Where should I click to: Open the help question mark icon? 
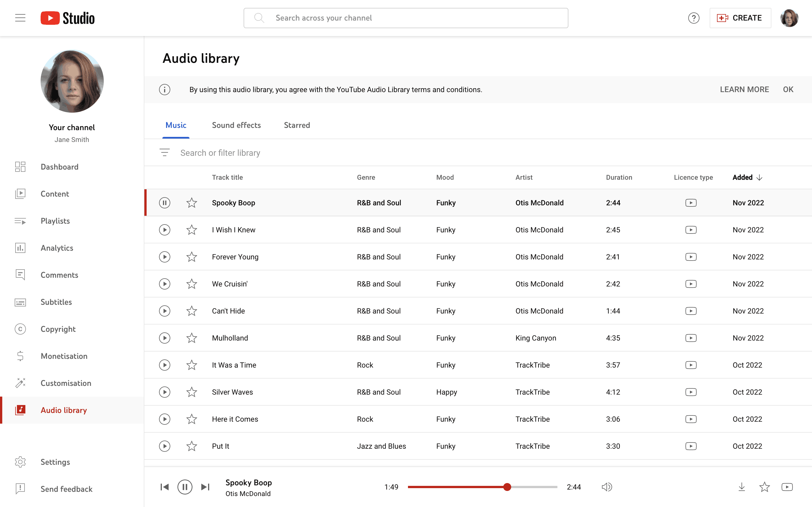coord(694,18)
